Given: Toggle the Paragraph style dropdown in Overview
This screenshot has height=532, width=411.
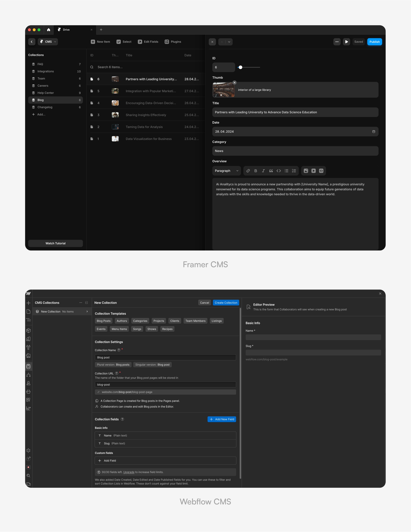Looking at the screenshot, I should tap(226, 171).
